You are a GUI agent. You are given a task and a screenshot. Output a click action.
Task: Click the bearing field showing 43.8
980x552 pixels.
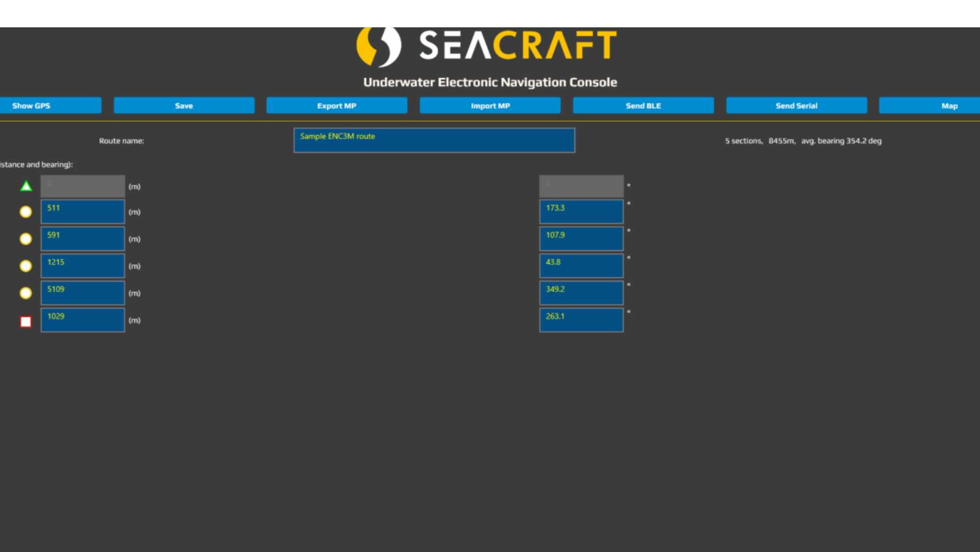click(581, 265)
